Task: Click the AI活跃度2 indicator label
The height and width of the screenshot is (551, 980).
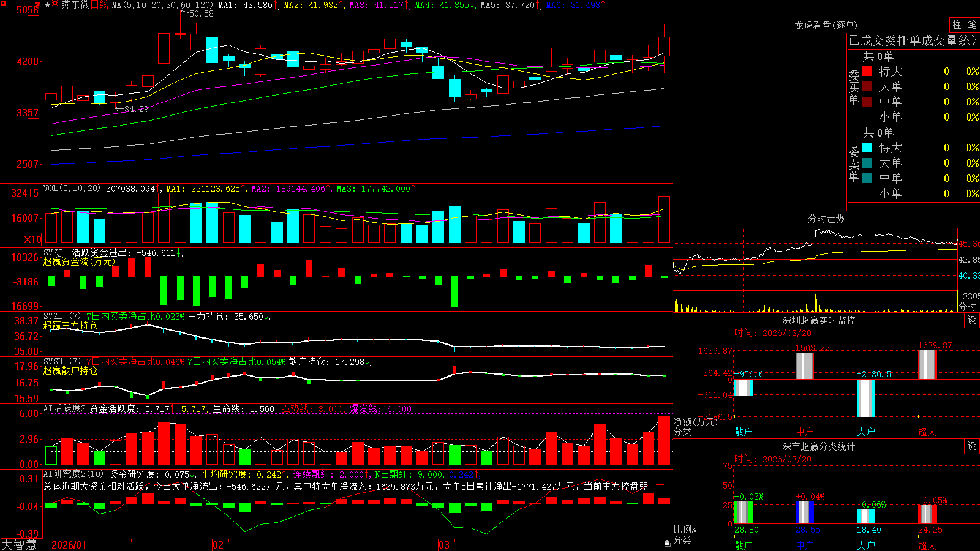Action: coord(65,408)
